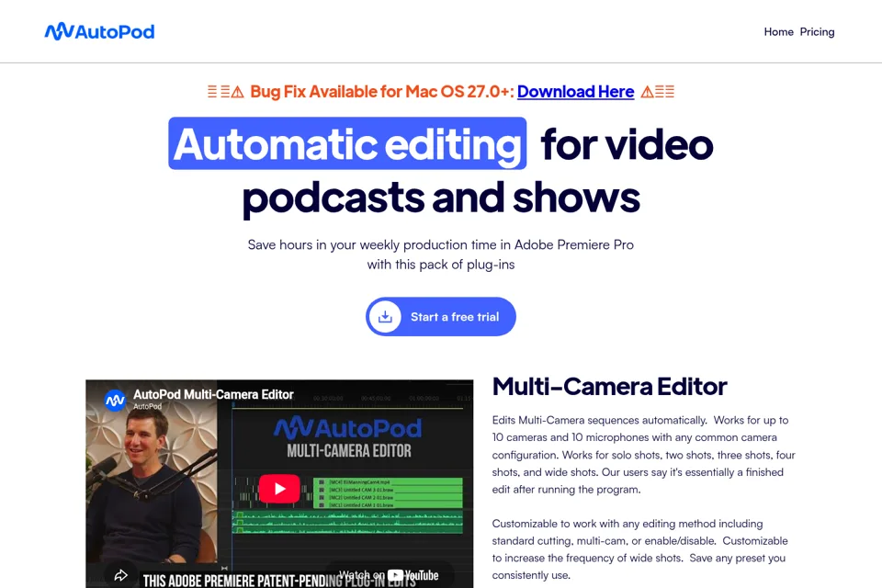Click the Automatic editing highlighted headline
The width and height of the screenshot is (882, 588).
347,143
